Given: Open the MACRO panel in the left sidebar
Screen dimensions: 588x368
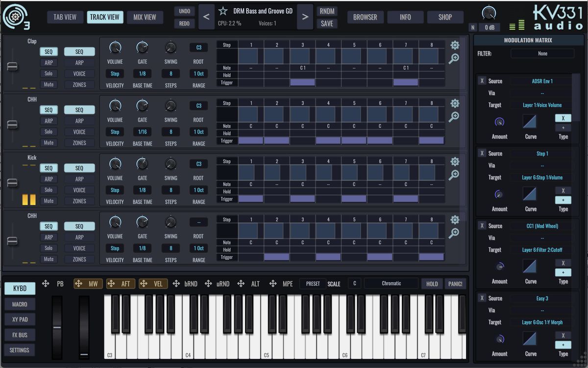Looking at the screenshot, I should [x=20, y=304].
